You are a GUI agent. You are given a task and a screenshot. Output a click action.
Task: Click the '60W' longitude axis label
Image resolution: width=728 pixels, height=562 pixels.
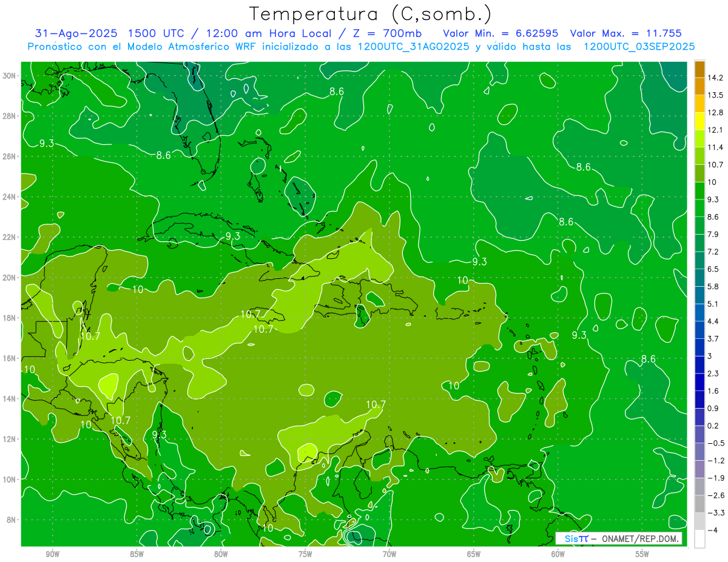pos(558,554)
